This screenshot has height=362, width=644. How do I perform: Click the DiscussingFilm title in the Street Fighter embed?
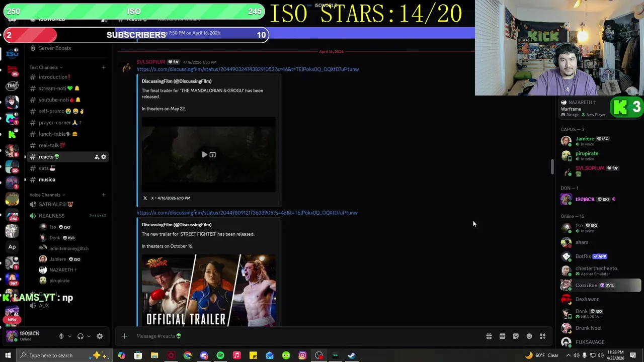[177, 225]
